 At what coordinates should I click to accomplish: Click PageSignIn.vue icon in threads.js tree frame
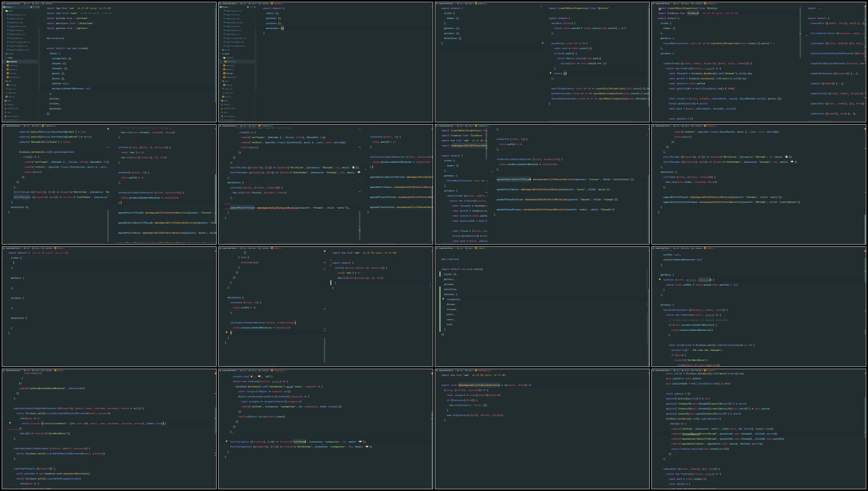[224, 34]
